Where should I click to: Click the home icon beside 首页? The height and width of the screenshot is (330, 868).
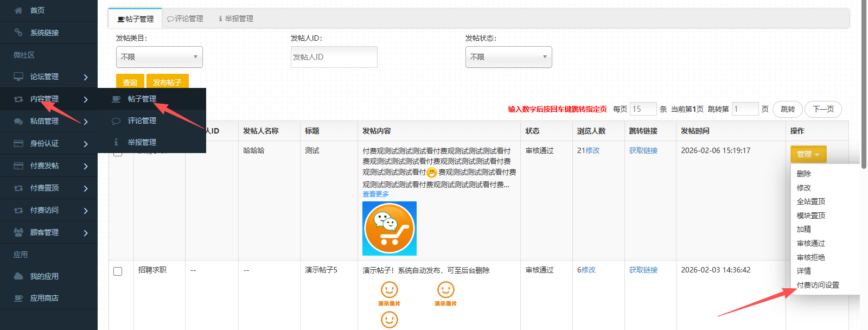click(18, 10)
